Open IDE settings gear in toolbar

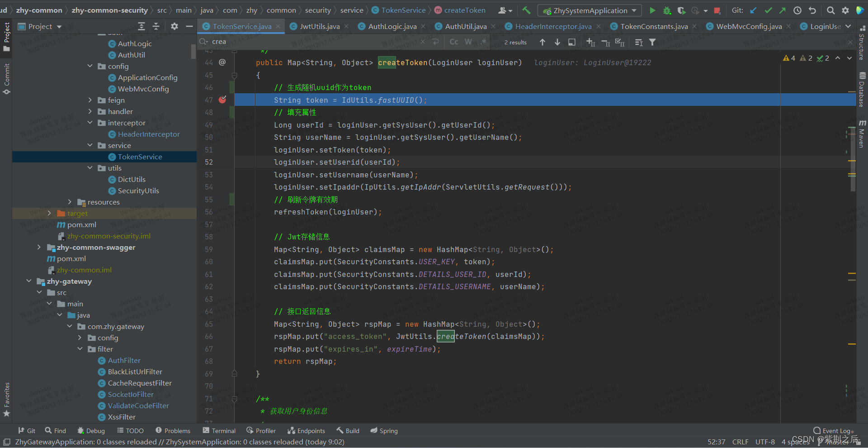click(x=845, y=10)
